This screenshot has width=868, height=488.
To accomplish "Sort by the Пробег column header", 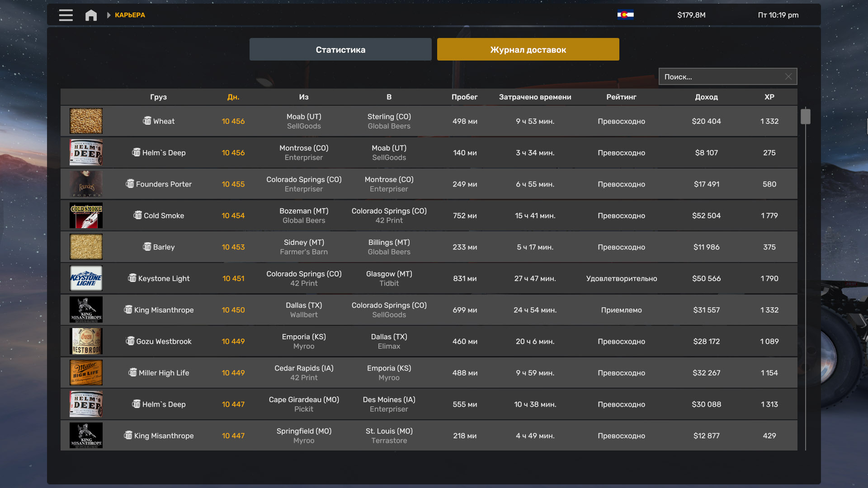I will point(464,97).
